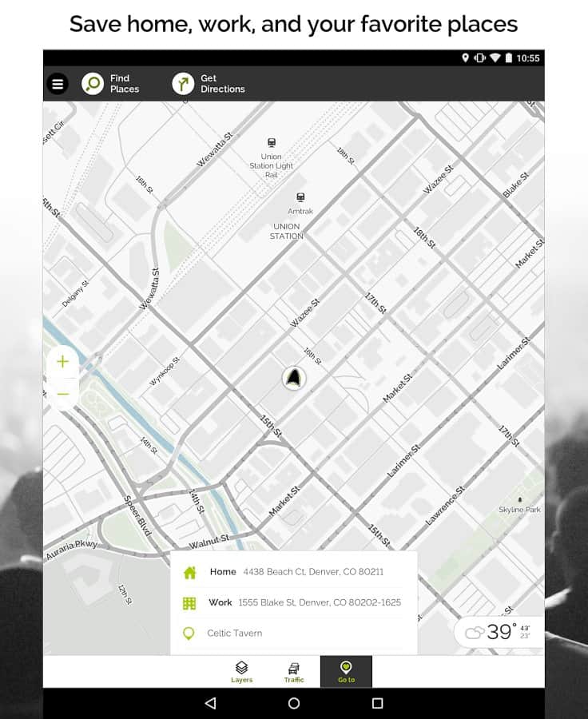588x719 pixels.
Task: Select the Work saved address
Action: click(x=304, y=602)
